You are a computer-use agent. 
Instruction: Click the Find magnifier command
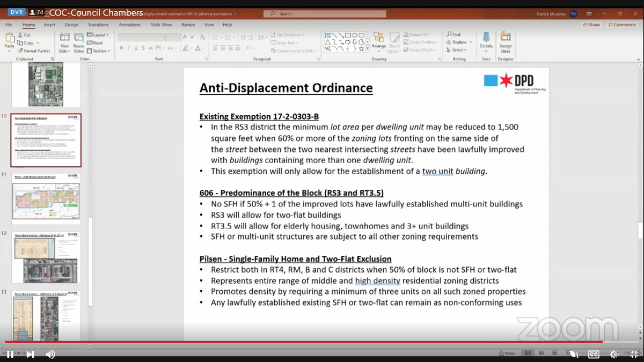click(453, 35)
